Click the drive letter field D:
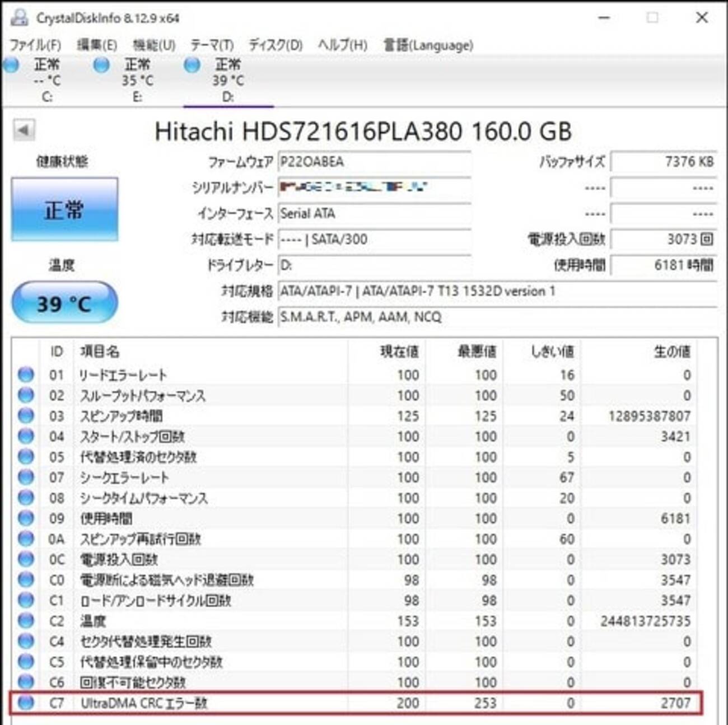 (x=374, y=265)
